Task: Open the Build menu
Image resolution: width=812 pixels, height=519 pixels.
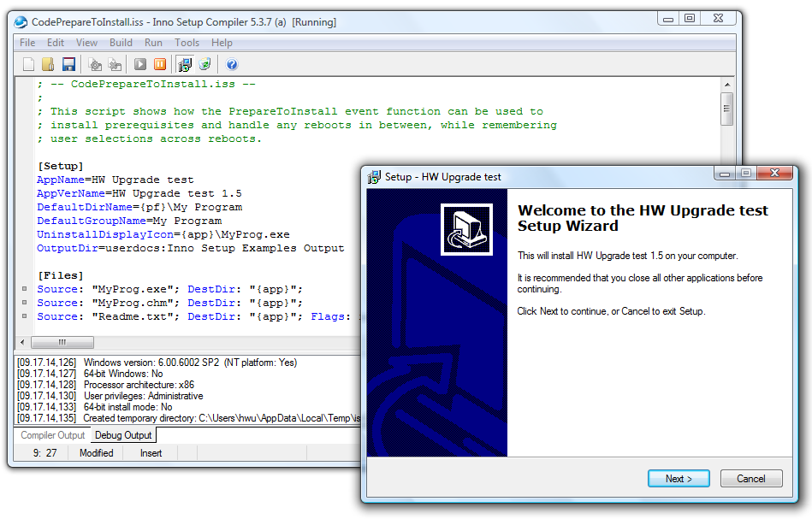Action: click(x=121, y=43)
